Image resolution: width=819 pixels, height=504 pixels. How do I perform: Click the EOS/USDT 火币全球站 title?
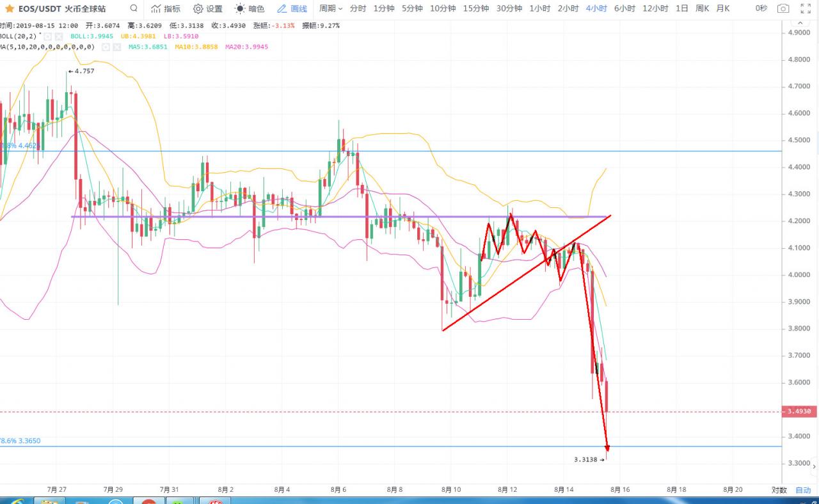pyautogui.click(x=61, y=9)
